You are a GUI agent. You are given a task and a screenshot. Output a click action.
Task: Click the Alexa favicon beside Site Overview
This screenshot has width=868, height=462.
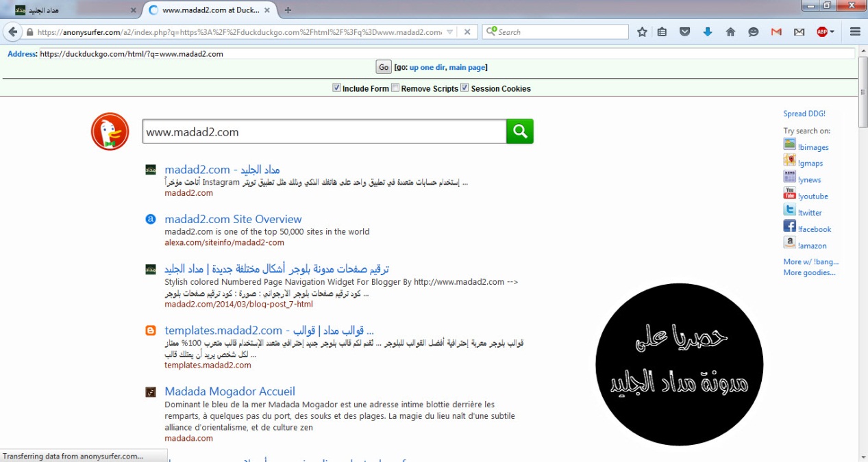click(x=151, y=219)
